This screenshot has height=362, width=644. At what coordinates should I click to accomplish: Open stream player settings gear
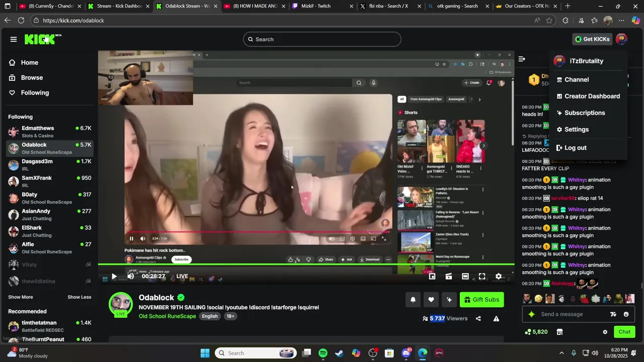[499, 276]
